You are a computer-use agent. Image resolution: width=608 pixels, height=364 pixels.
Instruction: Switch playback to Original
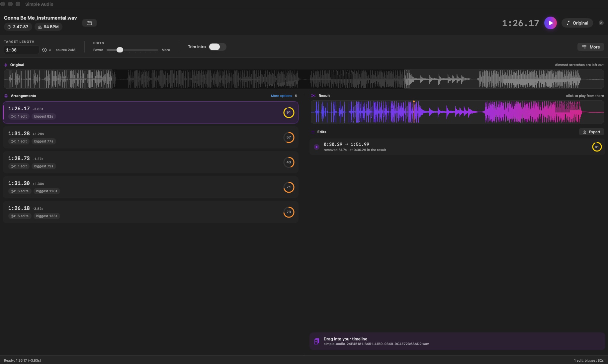click(577, 23)
